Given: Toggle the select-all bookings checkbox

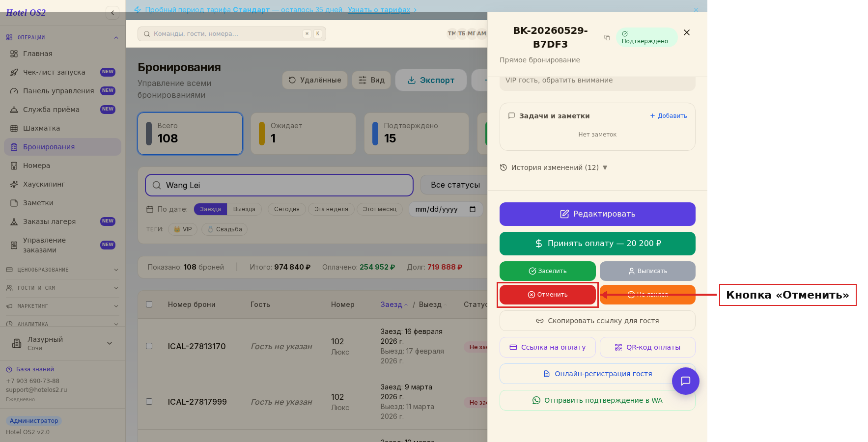Looking at the screenshot, I should pyautogui.click(x=149, y=304).
